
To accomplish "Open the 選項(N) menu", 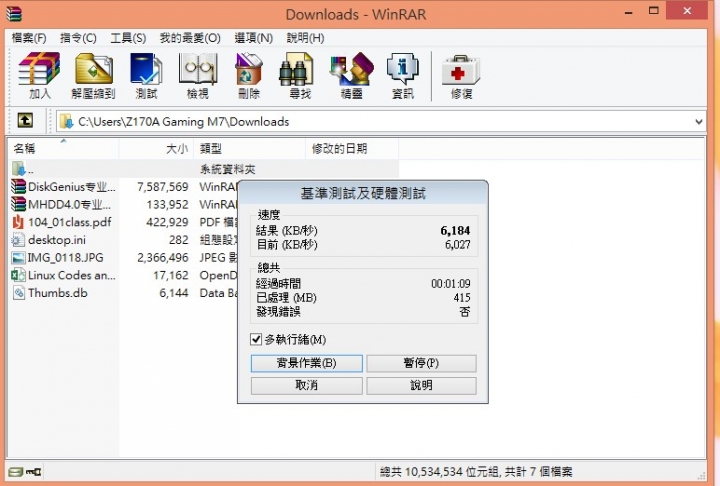I will click(x=253, y=38).
